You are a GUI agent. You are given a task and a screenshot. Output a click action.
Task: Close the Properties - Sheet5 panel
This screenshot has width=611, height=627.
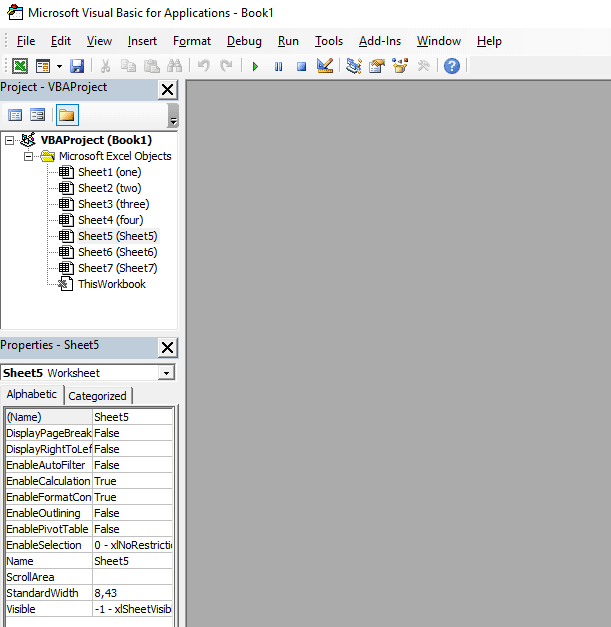[168, 347]
